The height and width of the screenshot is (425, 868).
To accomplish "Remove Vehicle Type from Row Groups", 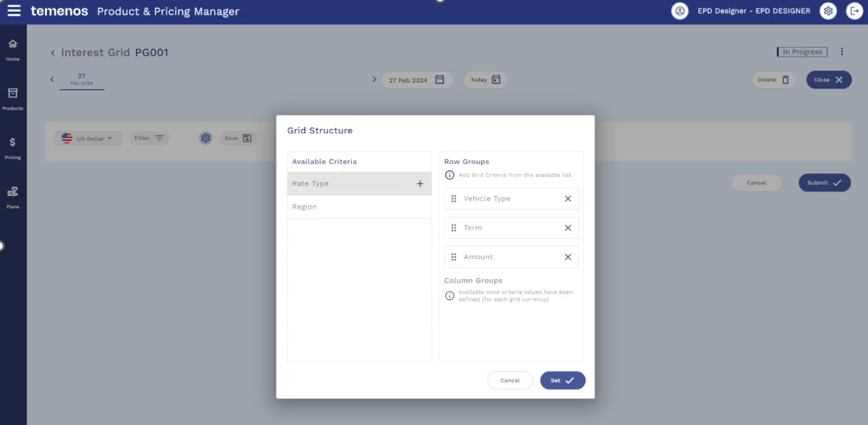I will click(568, 199).
